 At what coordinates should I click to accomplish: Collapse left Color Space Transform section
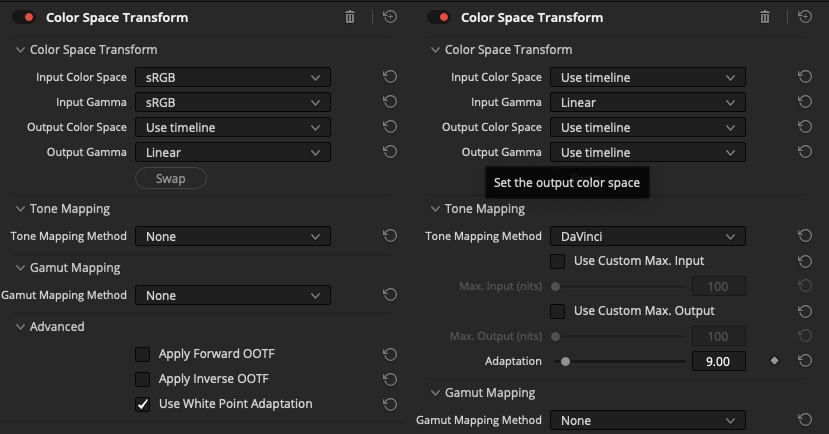pyautogui.click(x=20, y=50)
